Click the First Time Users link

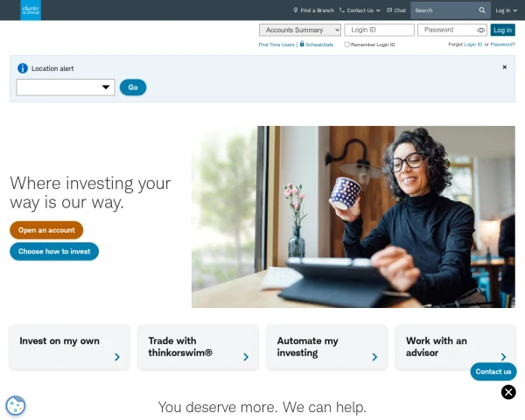276,45
